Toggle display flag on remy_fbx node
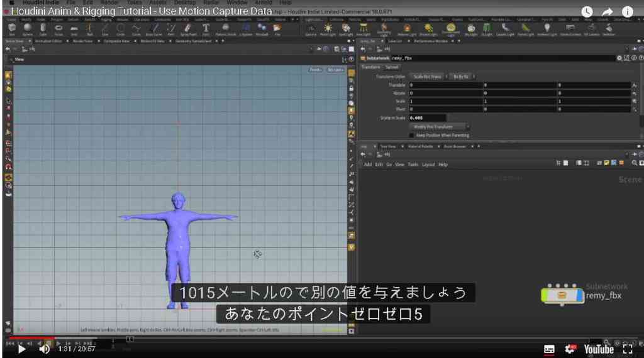 [x=579, y=295]
